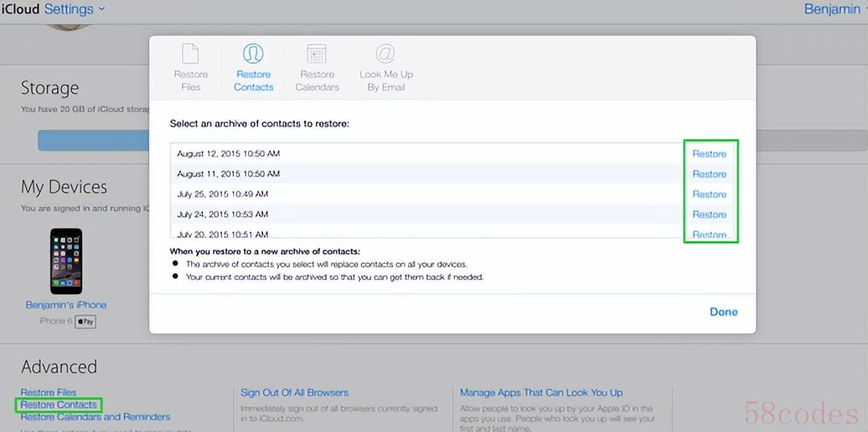
Task: Restore the July 24, 2015 archive
Action: pos(709,215)
